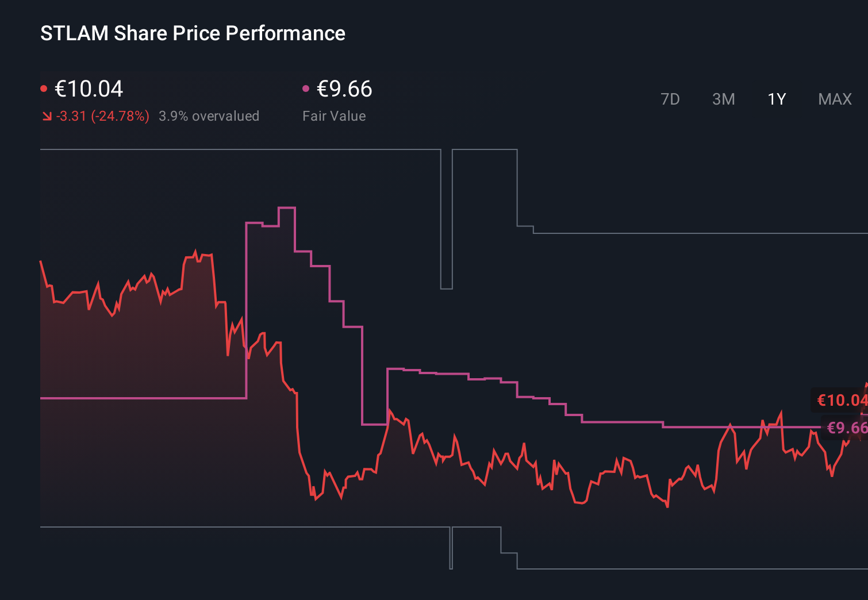Image resolution: width=868 pixels, height=600 pixels.
Task: Expand details under the €10.04 price header
Action: (x=89, y=89)
